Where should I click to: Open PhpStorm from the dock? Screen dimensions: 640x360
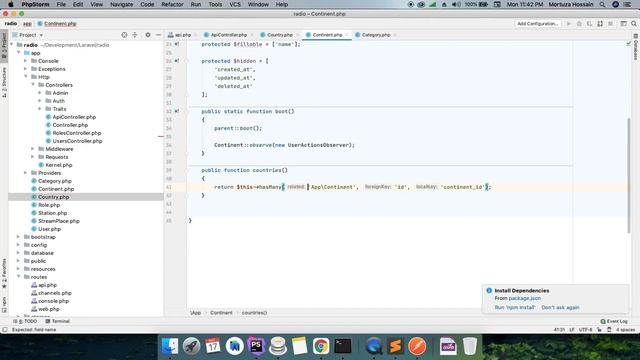point(256,346)
